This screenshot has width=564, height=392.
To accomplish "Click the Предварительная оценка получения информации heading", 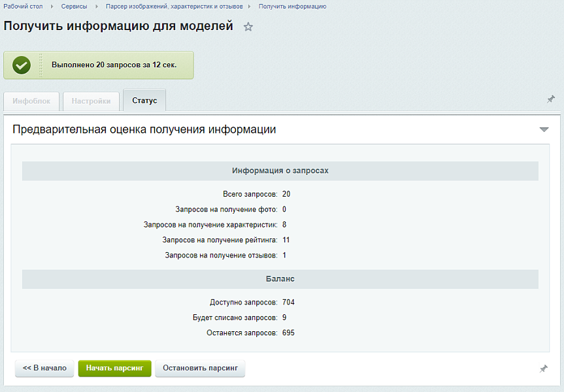I will (144, 130).
